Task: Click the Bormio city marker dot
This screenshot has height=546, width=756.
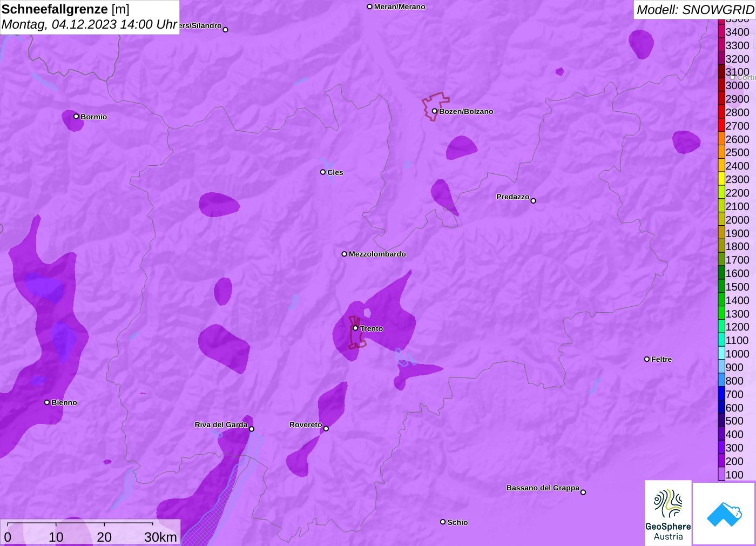Action: [x=76, y=117]
